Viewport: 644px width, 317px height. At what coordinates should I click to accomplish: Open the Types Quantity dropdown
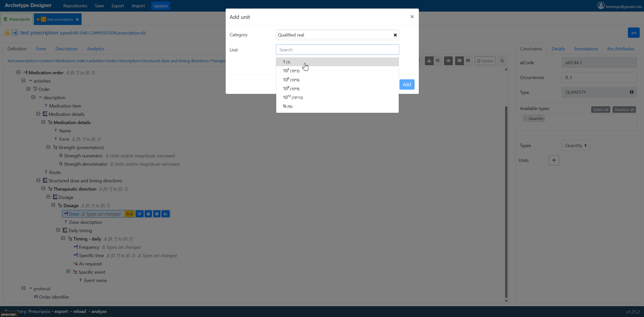(576, 145)
